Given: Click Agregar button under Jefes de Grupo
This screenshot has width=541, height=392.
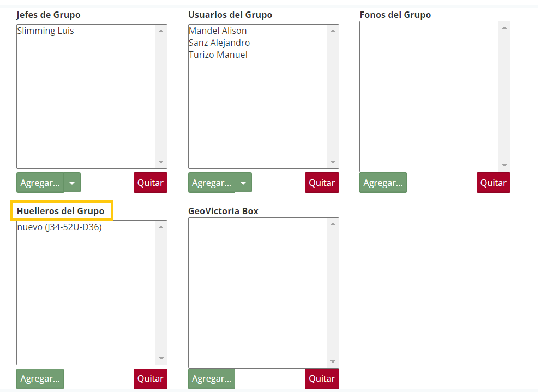Looking at the screenshot, I should (x=40, y=183).
